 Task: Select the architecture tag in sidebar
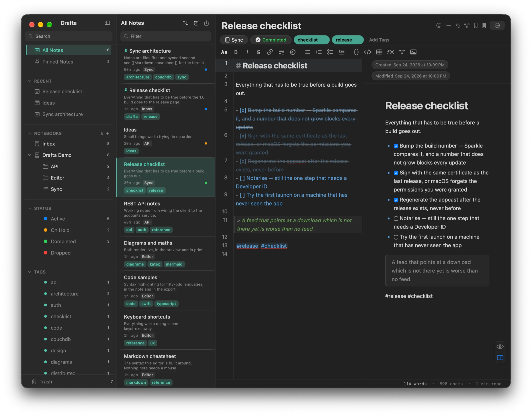click(68, 294)
